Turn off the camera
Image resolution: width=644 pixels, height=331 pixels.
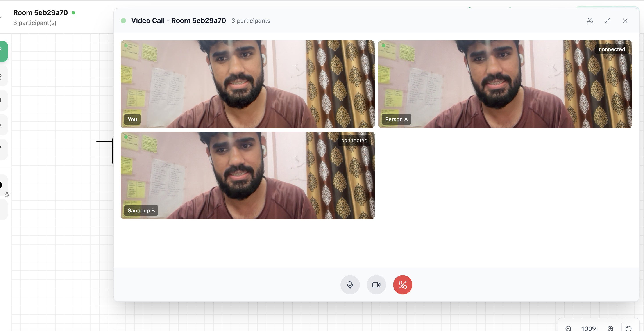[x=376, y=285]
